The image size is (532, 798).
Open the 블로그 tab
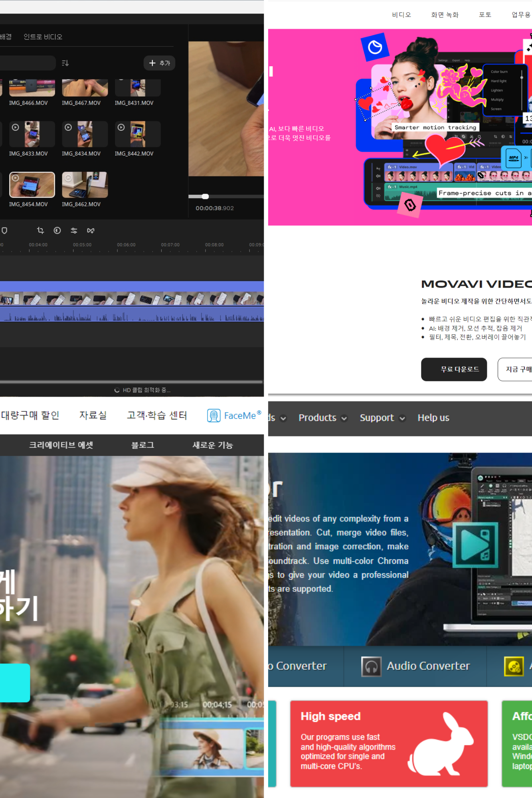pyautogui.click(x=142, y=445)
